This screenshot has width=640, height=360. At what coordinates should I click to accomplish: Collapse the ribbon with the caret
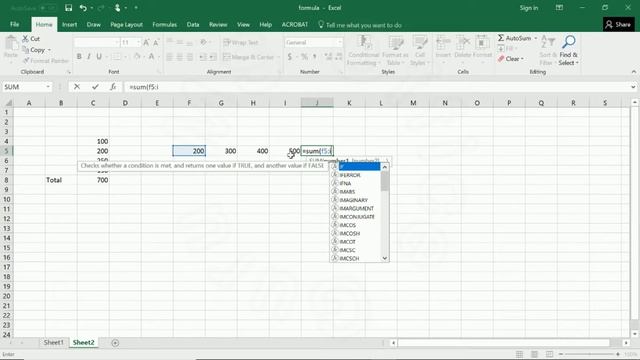click(x=633, y=72)
